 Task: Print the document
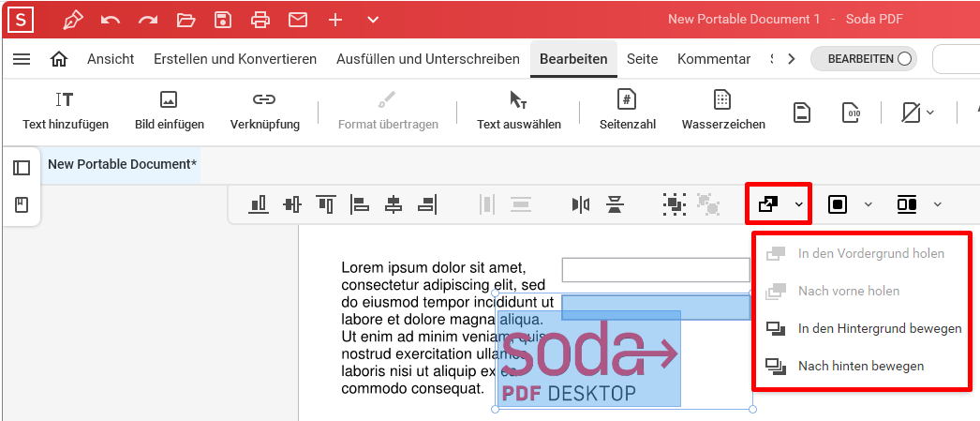[x=260, y=20]
